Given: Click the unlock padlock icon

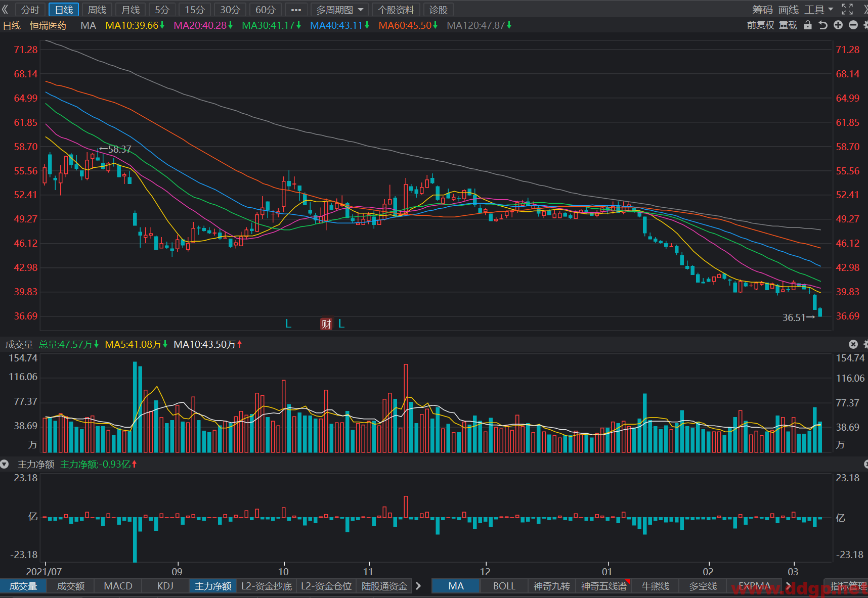Looking at the screenshot, I should (x=808, y=25).
